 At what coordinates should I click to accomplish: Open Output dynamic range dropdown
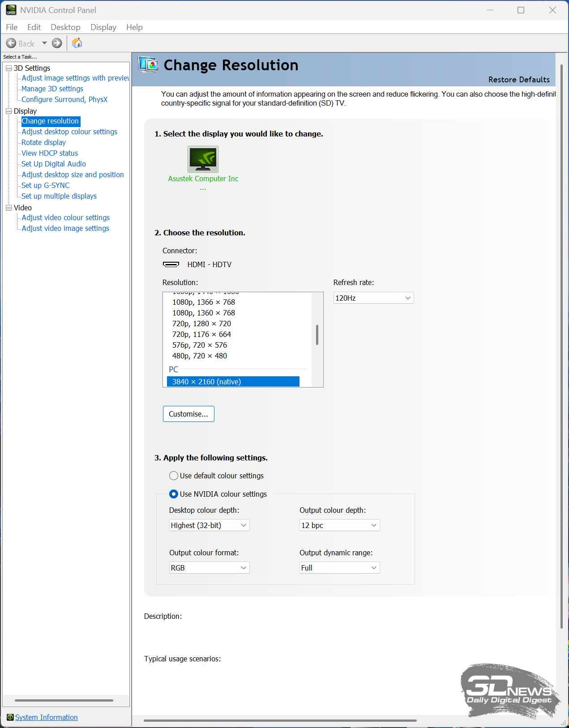(339, 568)
